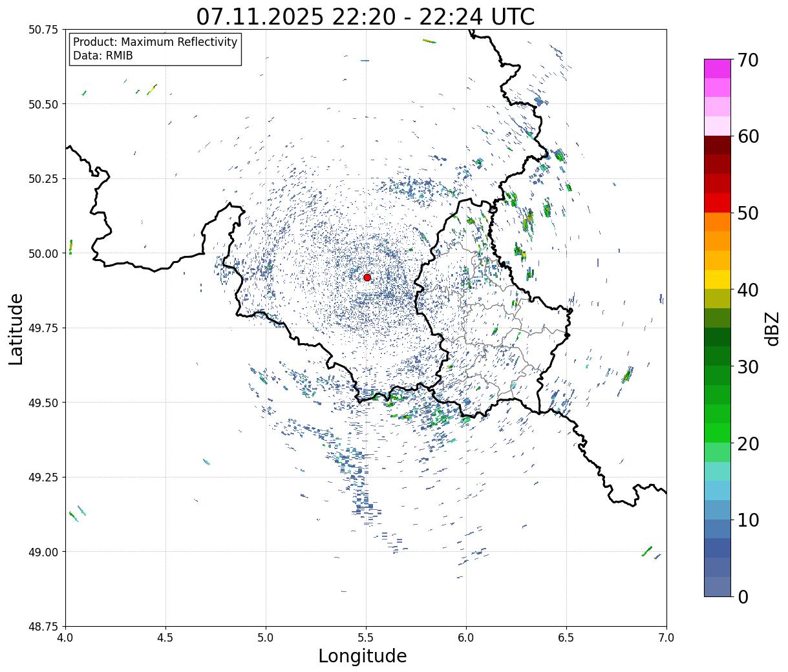Viewport: 788px width, 672px height.
Task: Click the longitude tick label 5.0
Action: click(266, 638)
